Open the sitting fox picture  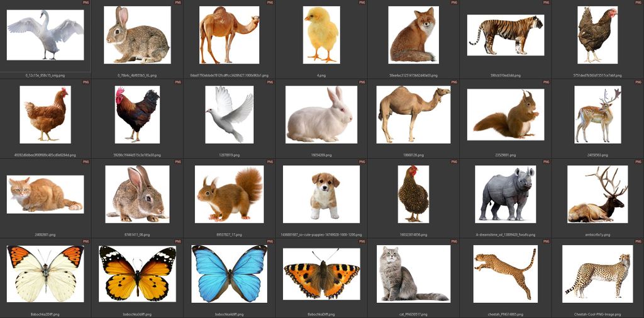point(413,35)
